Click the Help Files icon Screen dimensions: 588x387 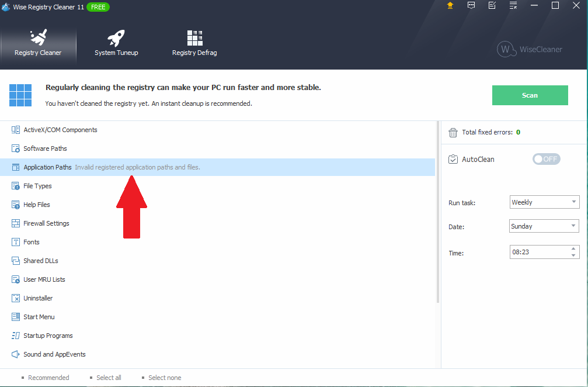[15, 205]
